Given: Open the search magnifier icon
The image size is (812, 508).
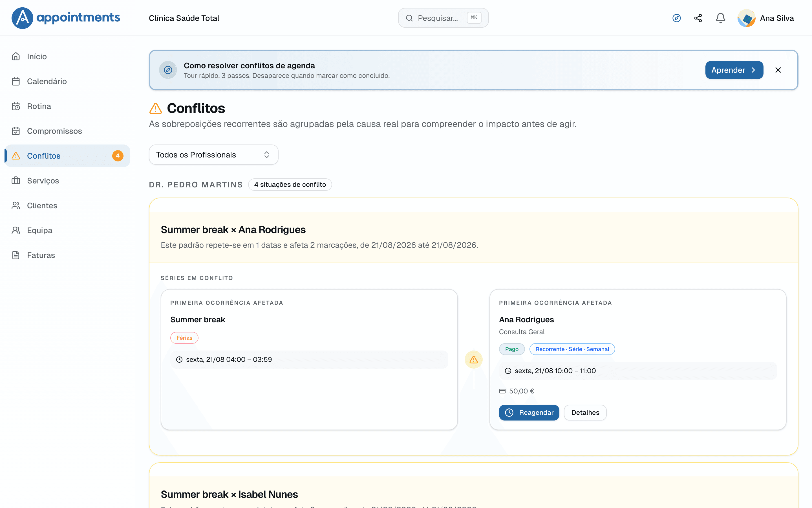Looking at the screenshot, I should (409, 18).
